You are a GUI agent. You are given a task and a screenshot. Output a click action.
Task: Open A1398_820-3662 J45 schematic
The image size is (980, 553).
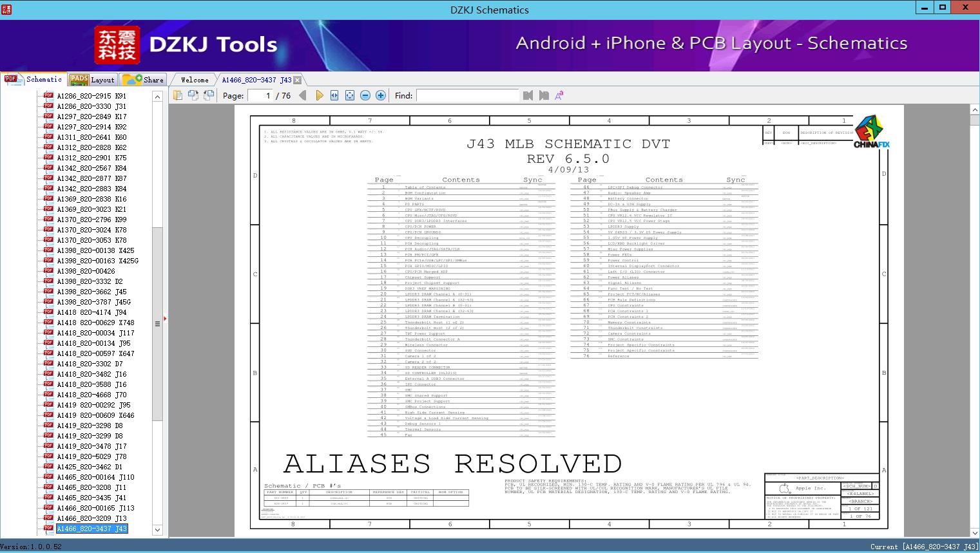click(x=91, y=292)
